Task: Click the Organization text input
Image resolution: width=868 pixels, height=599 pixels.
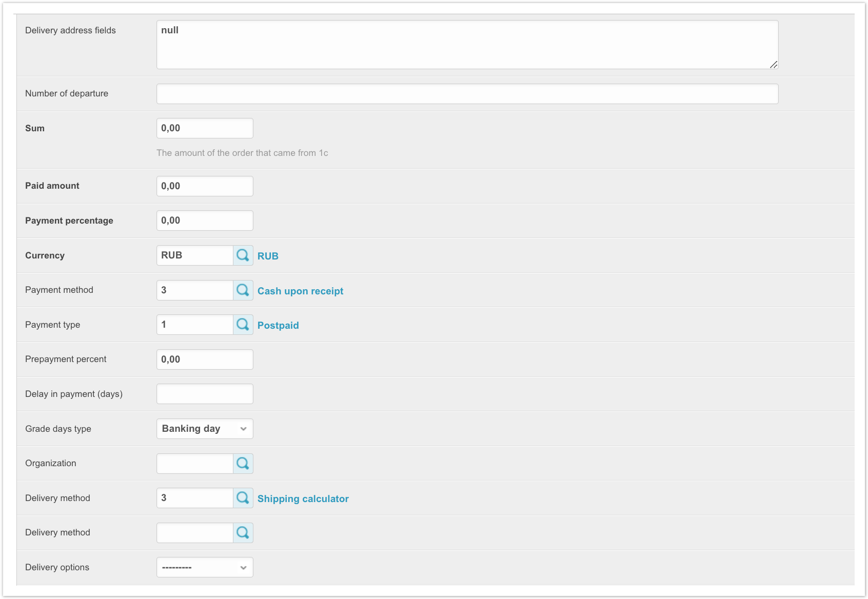Action: point(195,464)
